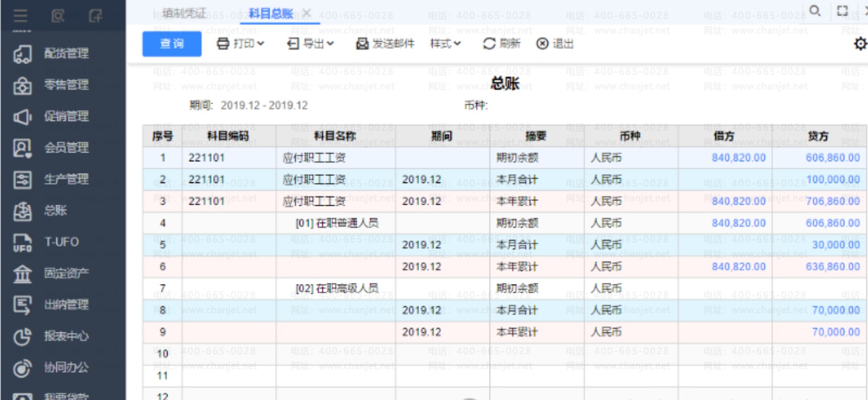Image resolution: width=868 pixels, height=400 pixels.
Task: Go to T-UFO module
Action: pyautogui.click(x=61, y=242)
